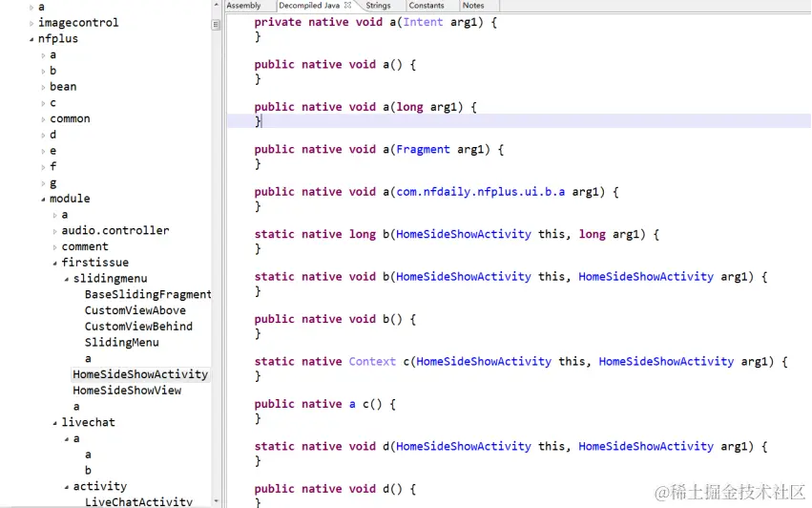
Task: Click the 'private native void a(Intent arg1)' line
Action: tap(375, 22)
